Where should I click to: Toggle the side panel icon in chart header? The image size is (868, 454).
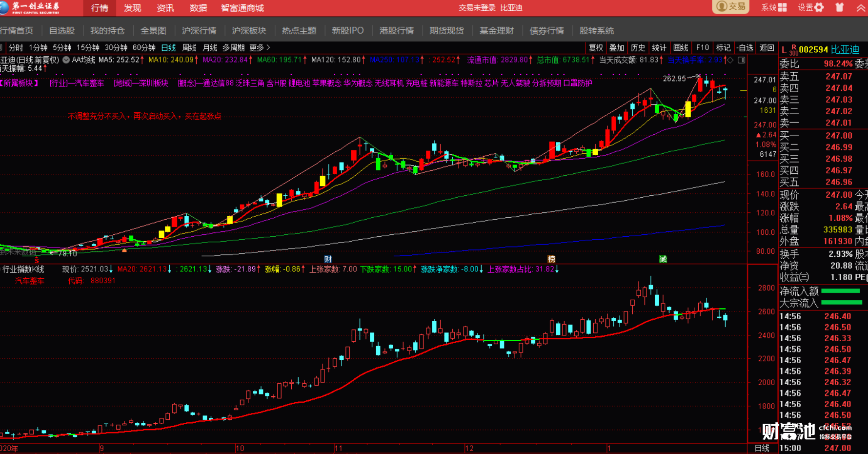(x=741, y=60)
